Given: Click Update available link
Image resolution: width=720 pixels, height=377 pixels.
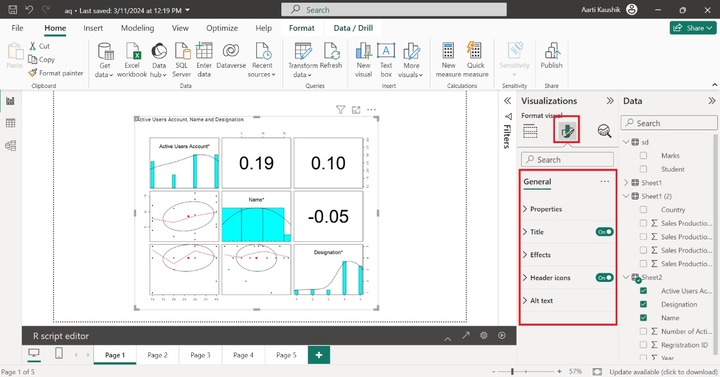Looking at the screenshot, I should (x=663, y=371).
